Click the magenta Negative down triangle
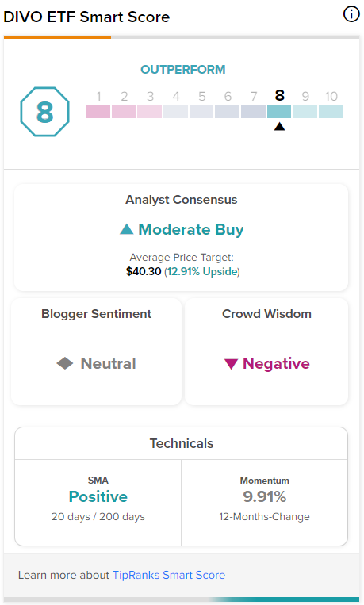Screen dimensions: 364x605 coord(231,364)
